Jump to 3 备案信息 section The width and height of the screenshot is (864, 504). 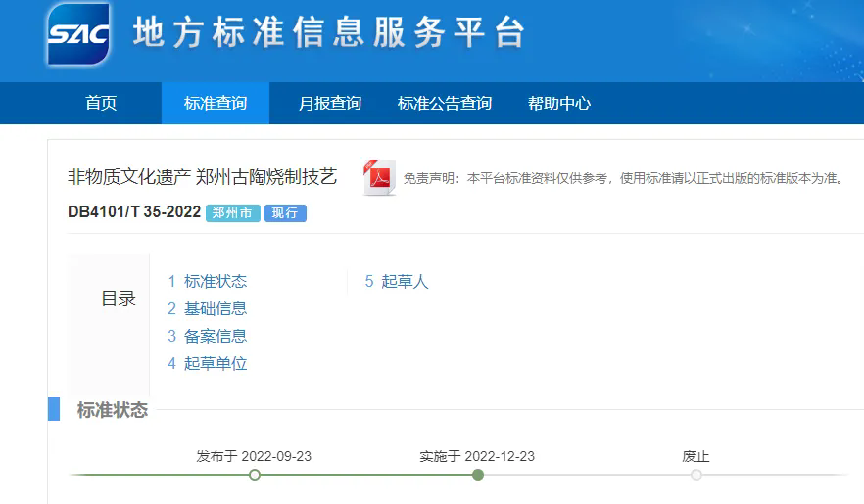click(x=207, y=337)
